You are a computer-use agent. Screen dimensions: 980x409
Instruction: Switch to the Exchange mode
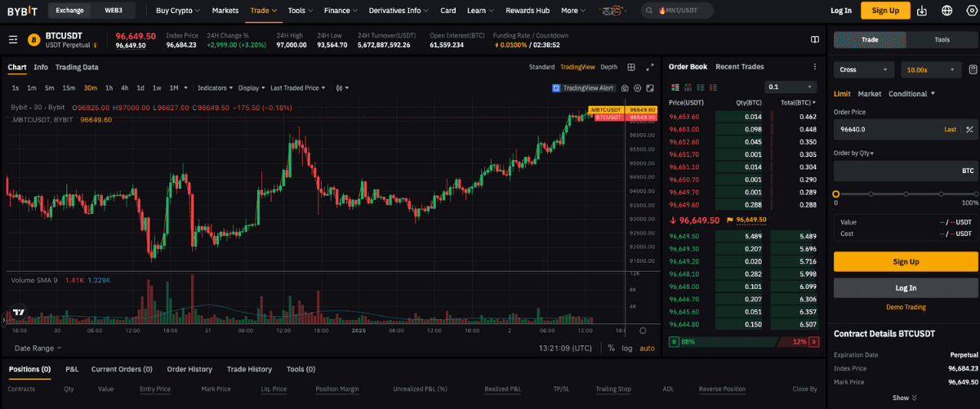tap(70, 11)
